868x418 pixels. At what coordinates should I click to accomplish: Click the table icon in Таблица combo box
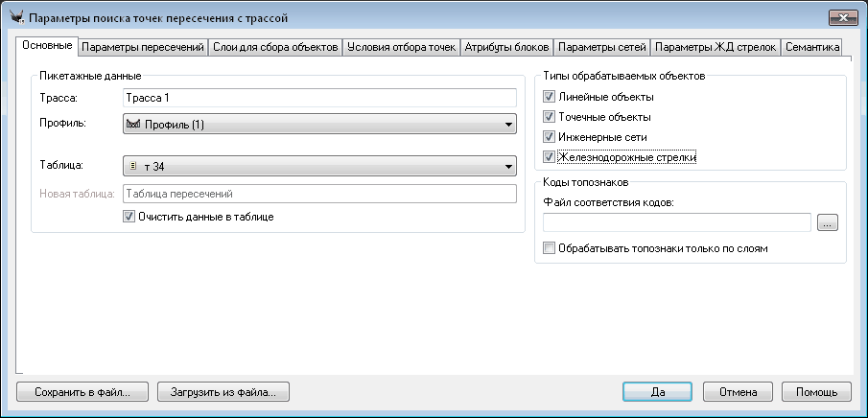[x=133, y=167]
